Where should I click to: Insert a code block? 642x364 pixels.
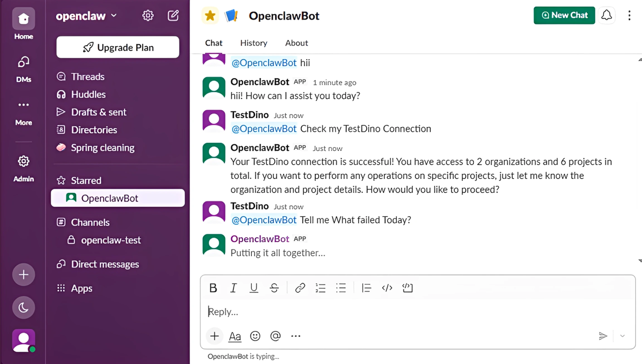[407, 288]
